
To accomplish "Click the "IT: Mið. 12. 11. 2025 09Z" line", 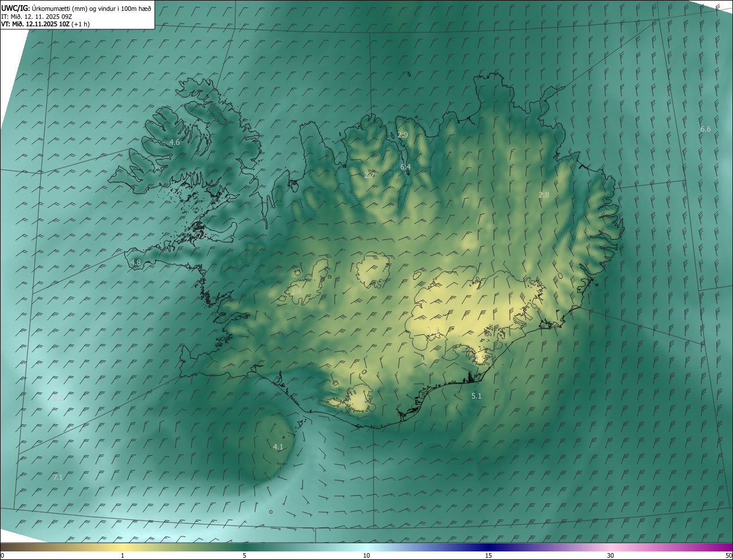I will (x=36, y=17).
